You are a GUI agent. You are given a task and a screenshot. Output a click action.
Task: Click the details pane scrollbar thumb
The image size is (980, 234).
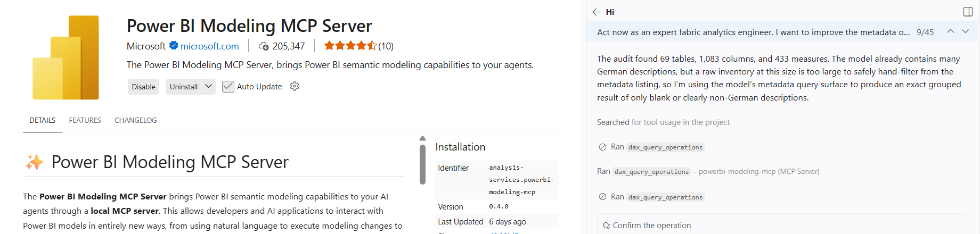point(422,164)
